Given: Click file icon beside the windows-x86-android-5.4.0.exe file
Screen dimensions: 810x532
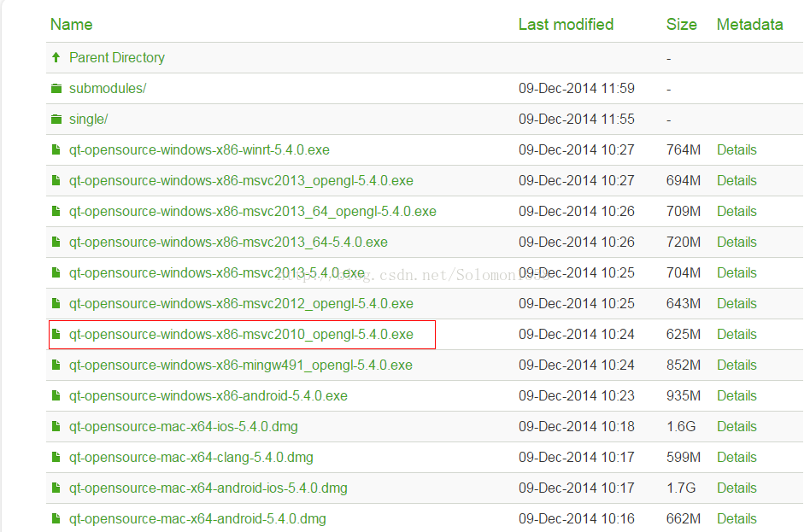Looking at the screenshot, I should 56,395.
